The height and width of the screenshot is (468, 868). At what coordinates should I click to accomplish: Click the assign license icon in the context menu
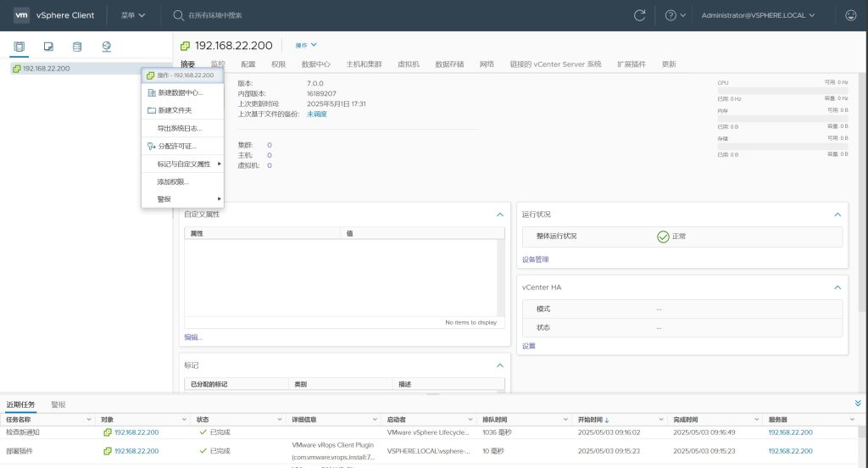(x=152, y=146)
